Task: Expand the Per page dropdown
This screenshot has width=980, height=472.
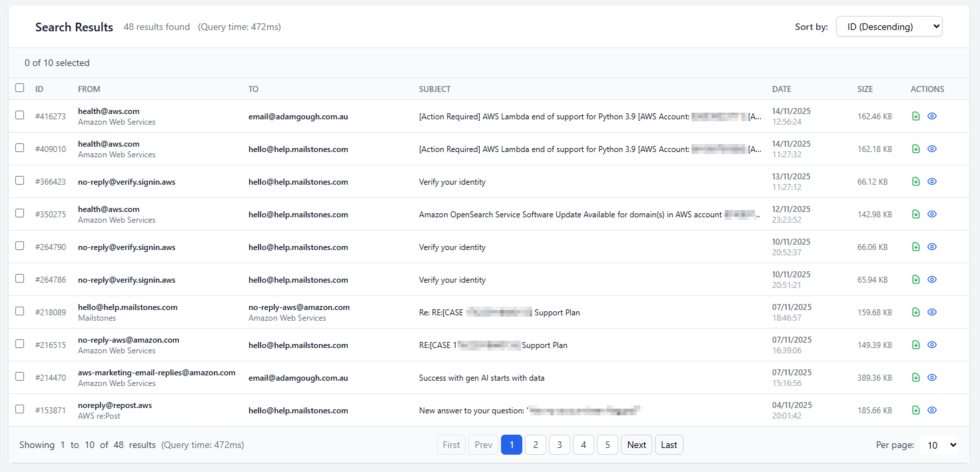Action: (938, 445)
